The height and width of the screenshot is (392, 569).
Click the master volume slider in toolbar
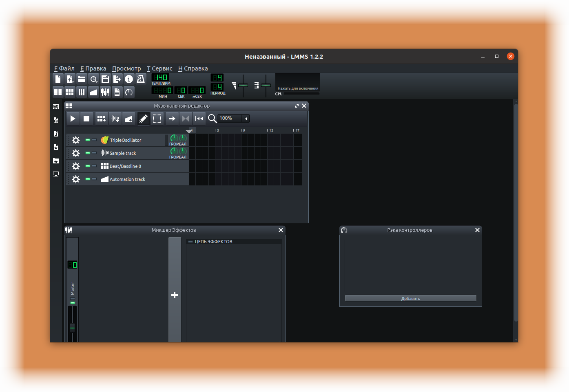[243, 86]
